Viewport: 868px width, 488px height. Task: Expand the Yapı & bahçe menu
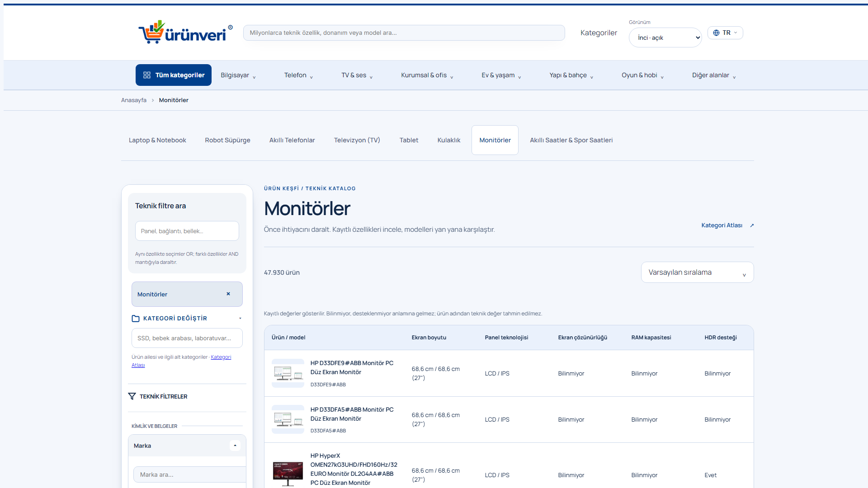[571, 75]
